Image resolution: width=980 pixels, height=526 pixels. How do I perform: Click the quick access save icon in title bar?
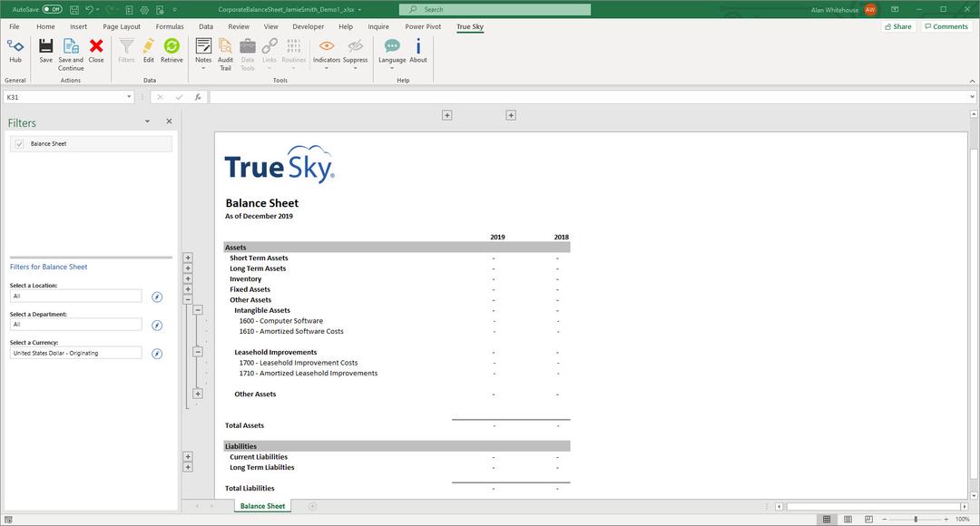pos(73,9)
